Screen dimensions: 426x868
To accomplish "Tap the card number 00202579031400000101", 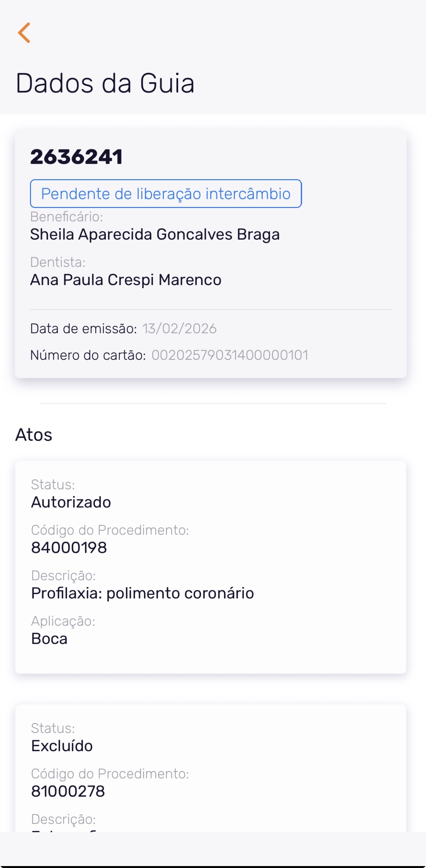I will (x=230, y=355).
